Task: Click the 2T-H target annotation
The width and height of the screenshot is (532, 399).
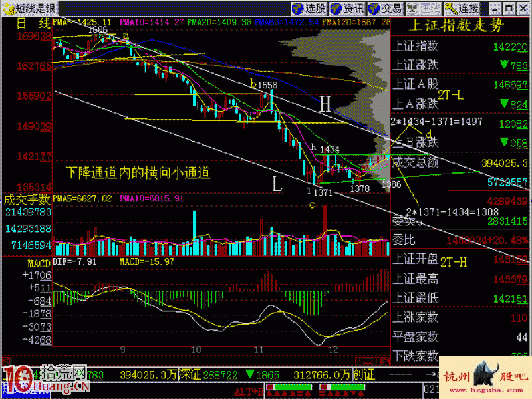Action: click(x=454, y=262)
